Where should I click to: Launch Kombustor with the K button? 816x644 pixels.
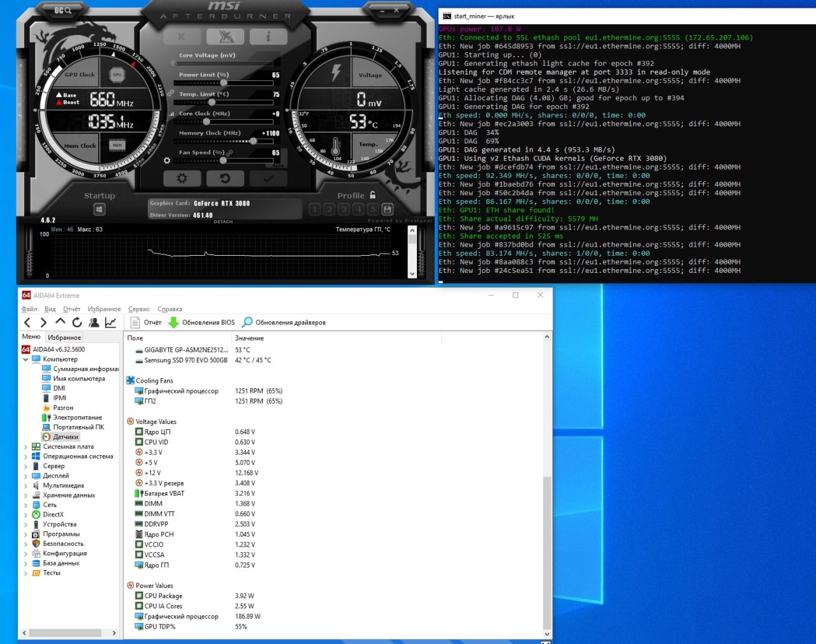click(x=182, y=37)
